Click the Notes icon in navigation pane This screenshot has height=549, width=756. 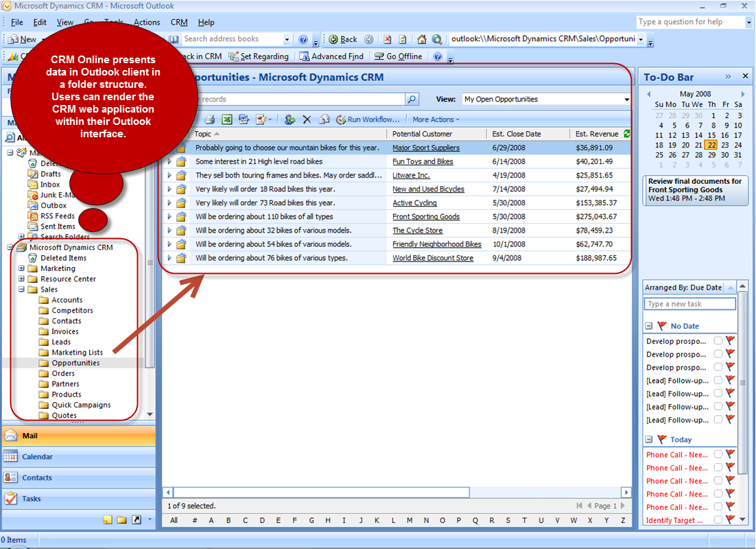(x=108, y=520)
